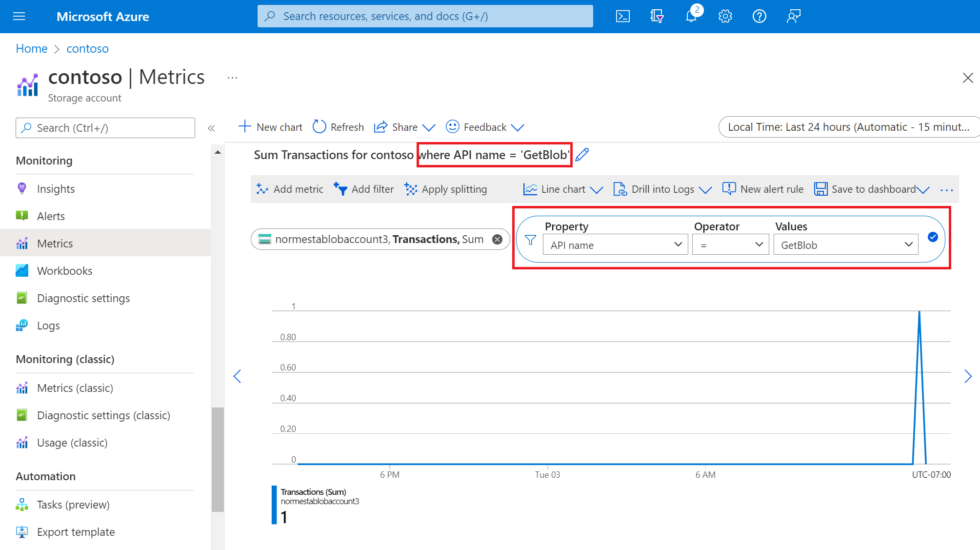Viewport: 980px width, 550px height.
Task: Close the Metrics blade
Action: point(968,78)
